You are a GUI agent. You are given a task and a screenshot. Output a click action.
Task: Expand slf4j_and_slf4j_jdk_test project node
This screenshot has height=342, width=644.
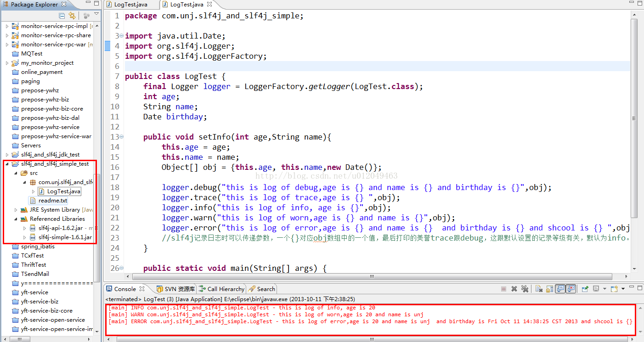(x=7, y=155)
